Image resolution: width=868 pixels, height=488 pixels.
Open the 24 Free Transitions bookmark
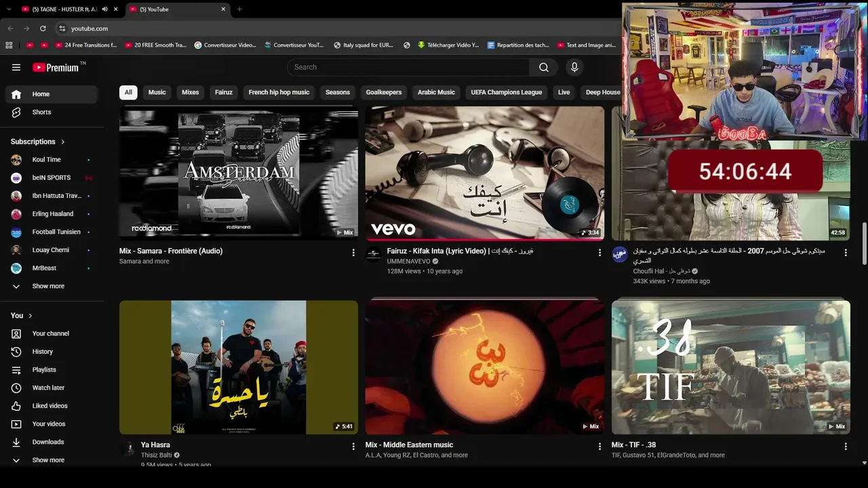pos(85,45)
